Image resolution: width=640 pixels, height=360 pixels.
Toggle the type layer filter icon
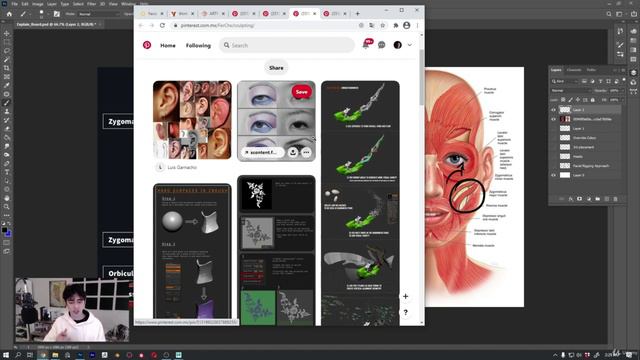tap(600, 81)
